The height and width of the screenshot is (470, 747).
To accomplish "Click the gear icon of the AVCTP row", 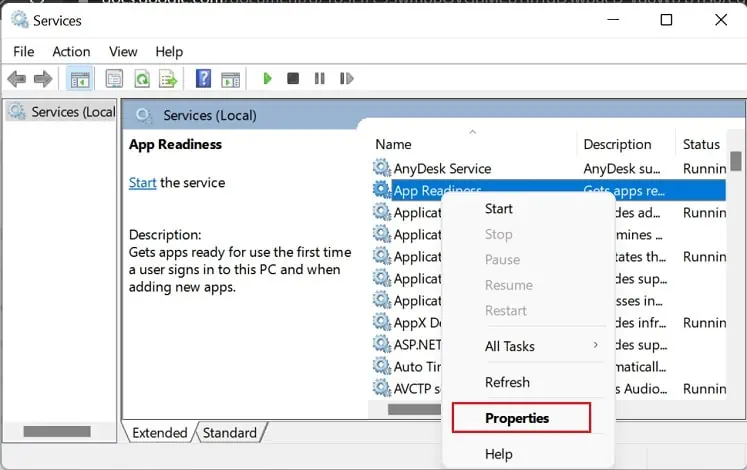I will [382, 388].
